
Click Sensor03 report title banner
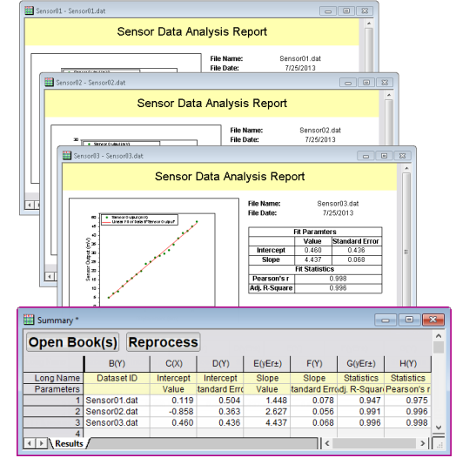[x=230, y=177]
